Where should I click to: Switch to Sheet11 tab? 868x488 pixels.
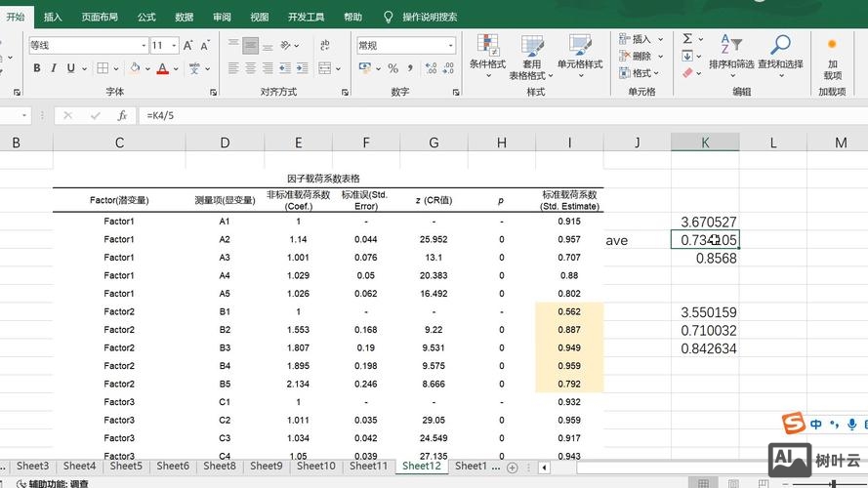tap(369, 466)
